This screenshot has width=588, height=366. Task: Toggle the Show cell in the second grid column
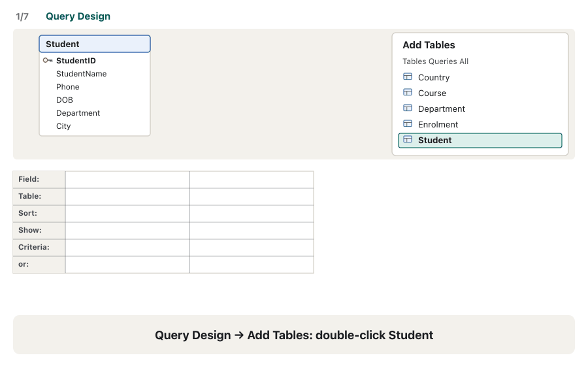click(x=252, y=231)
